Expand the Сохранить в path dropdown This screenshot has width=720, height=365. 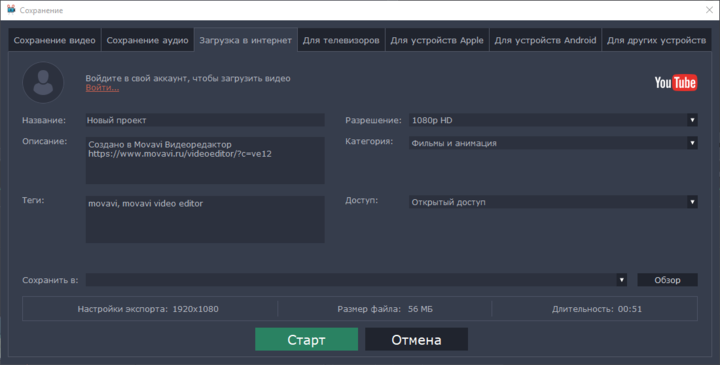pos(621,280)
